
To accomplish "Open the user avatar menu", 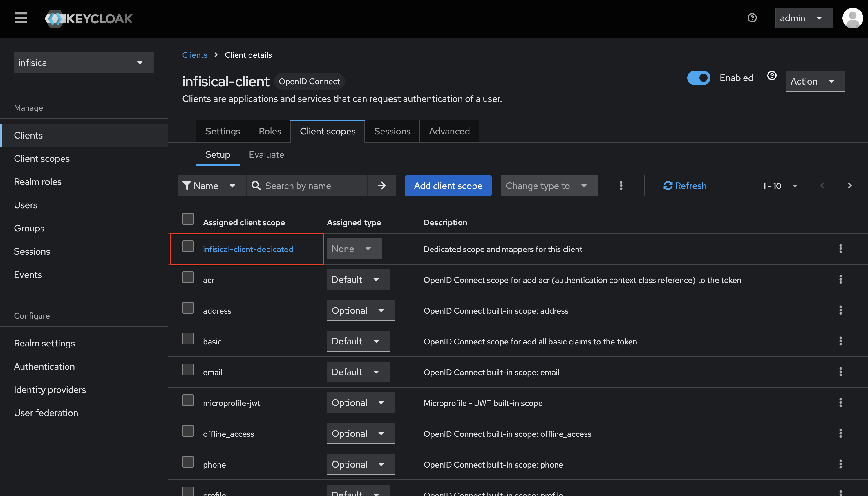I will (852, 18).
